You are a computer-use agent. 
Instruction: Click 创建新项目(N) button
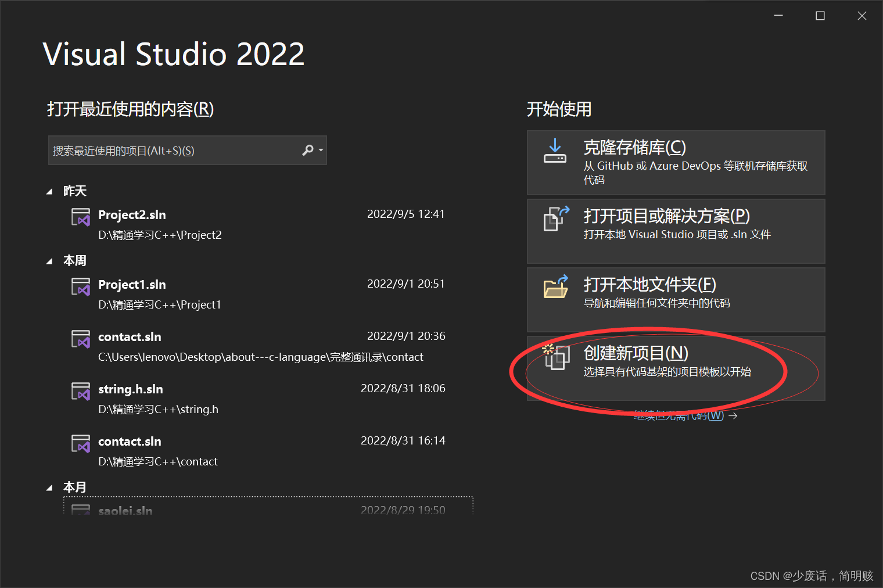676,368
